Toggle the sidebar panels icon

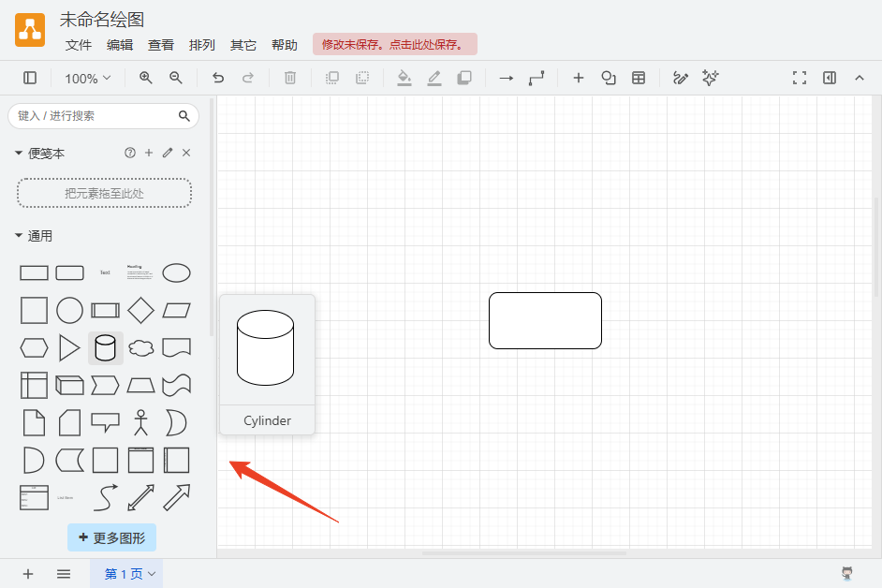(30, 78)
